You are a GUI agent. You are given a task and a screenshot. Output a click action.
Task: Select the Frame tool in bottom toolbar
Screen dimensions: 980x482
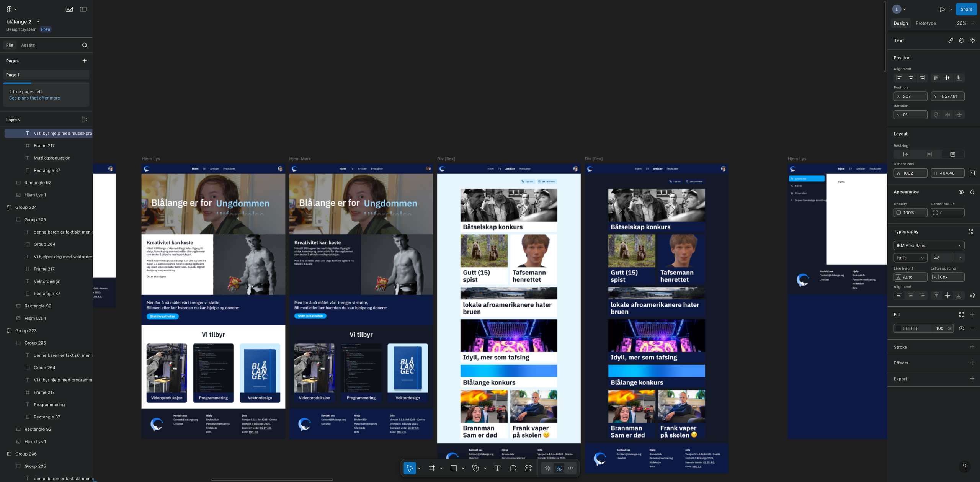pyautogui.click(x=432, y=468)
